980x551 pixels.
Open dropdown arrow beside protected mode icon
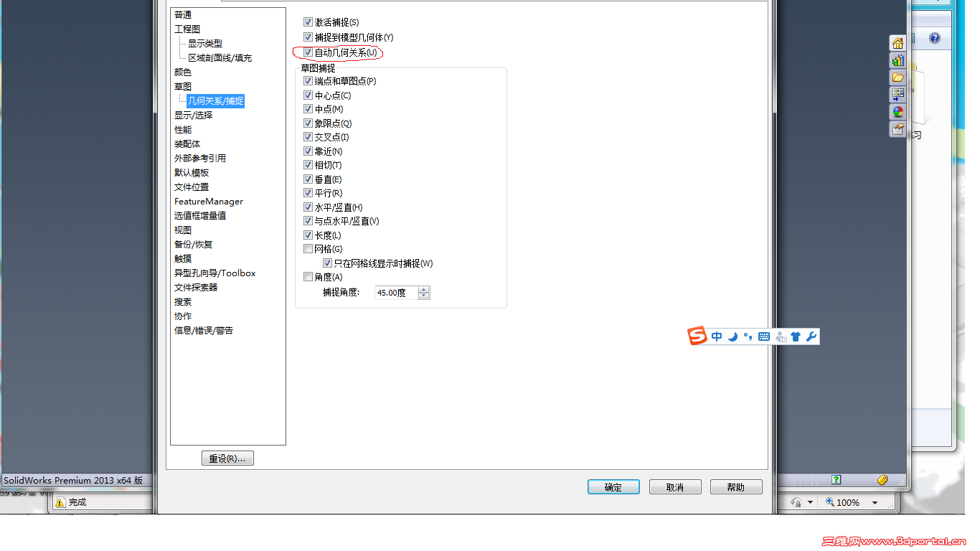811,503
